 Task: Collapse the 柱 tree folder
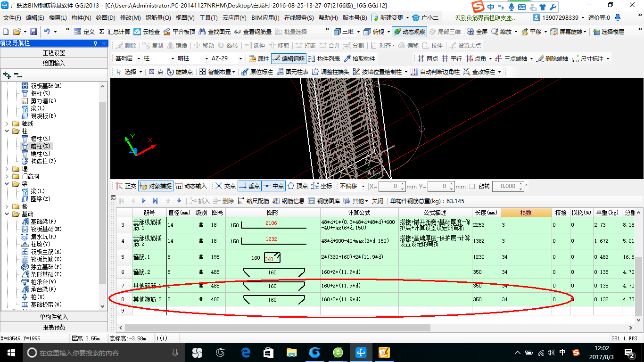coord(7,131)
